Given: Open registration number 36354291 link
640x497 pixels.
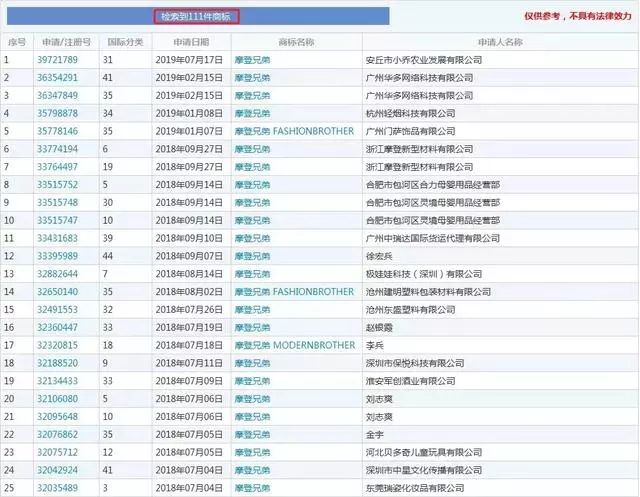Looking at the screenshot, I should [57, 78].
